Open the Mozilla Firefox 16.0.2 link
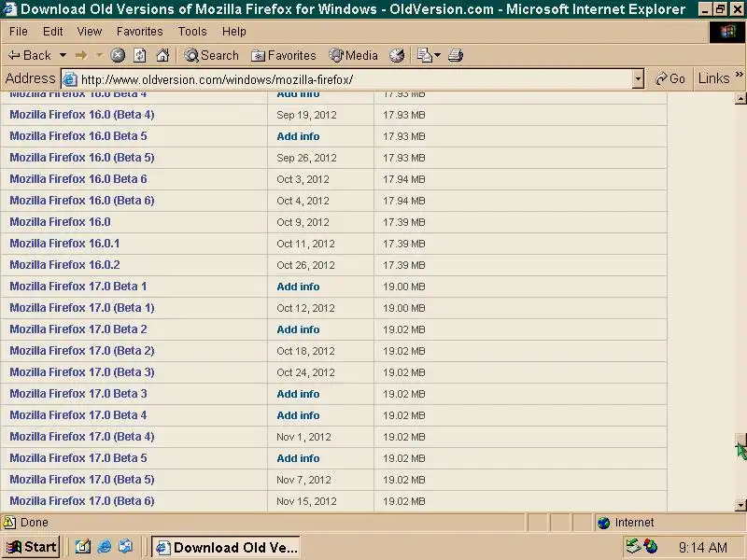 64,265
